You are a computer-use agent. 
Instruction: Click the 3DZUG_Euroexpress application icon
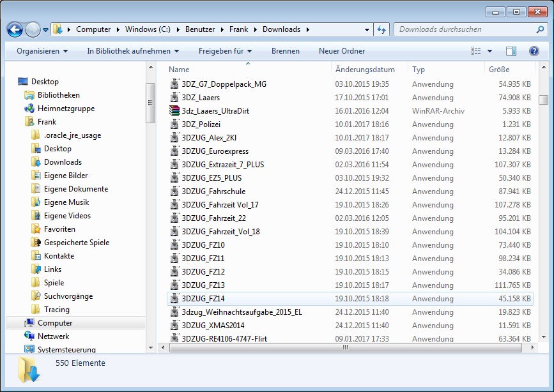[x=174, y=151]
